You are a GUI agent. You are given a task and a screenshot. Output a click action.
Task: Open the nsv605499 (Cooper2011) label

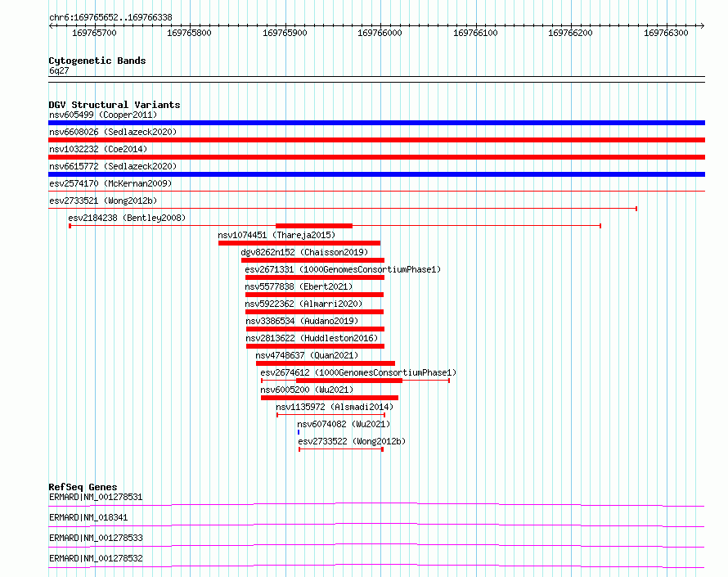[103, 115]
